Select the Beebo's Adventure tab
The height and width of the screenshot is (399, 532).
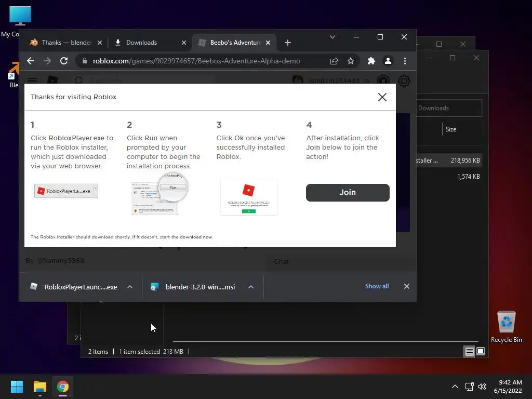235,43
